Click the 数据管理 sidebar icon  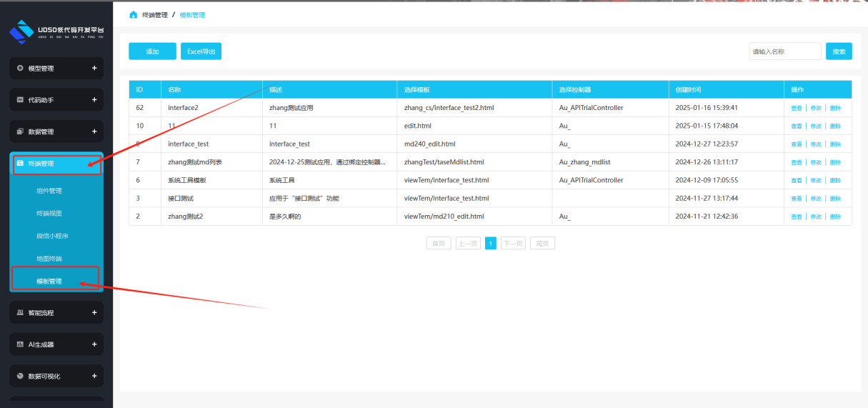coord(20,131)
